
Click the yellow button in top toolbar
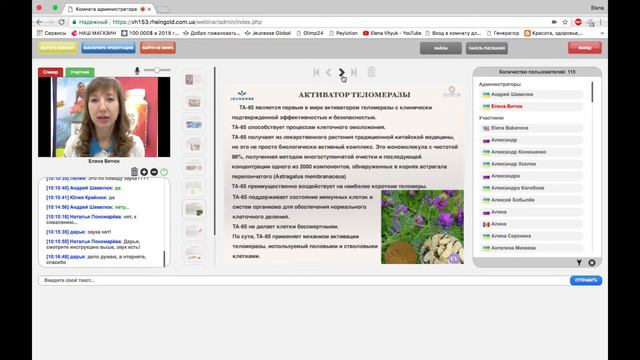click(x=58, y=48)
